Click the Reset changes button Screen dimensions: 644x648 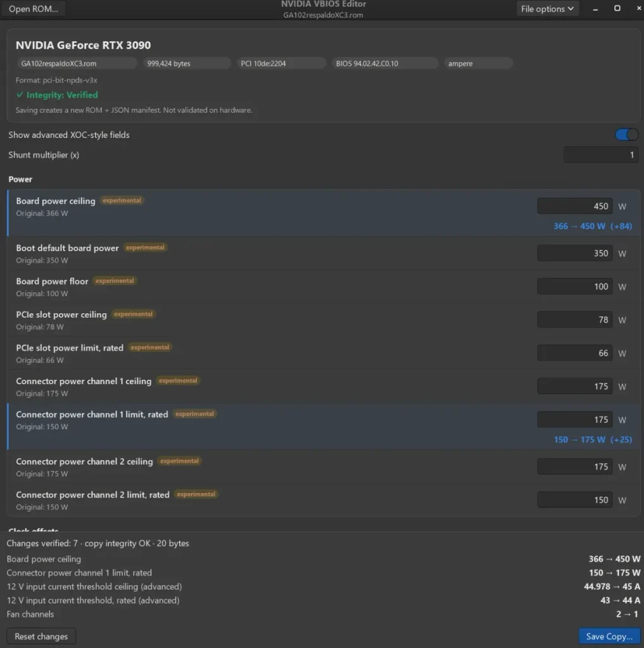(41, 637)
